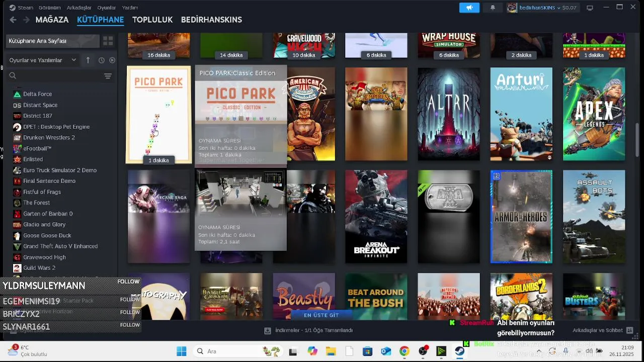This screenshot has height=362, width=644.
Task: Open the Arkadaşlar menu
Action: (x=79, y=8)
